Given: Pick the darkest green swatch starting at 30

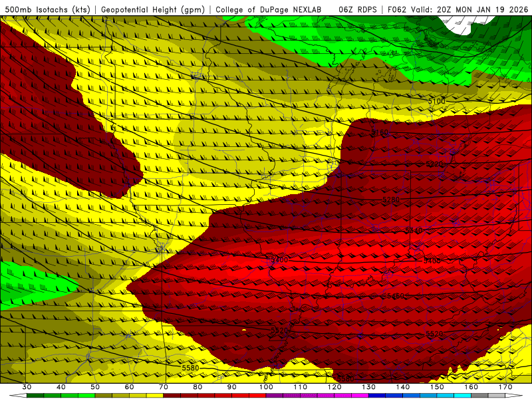Looking at the screenshot, I should [35, 396].
